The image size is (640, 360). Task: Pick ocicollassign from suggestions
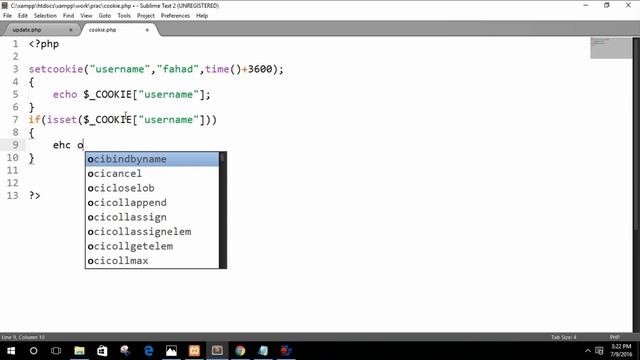pos(152,217)
